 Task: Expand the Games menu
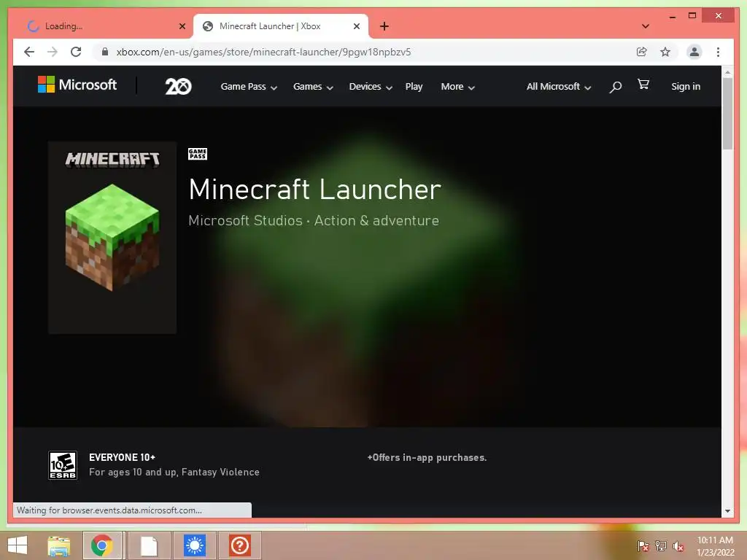coord(313,87)
